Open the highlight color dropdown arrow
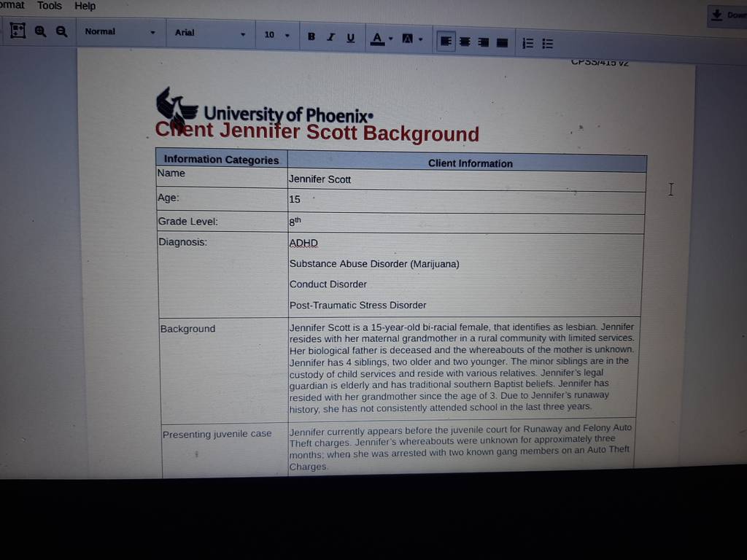747x560 pixels. coord(421,39)
